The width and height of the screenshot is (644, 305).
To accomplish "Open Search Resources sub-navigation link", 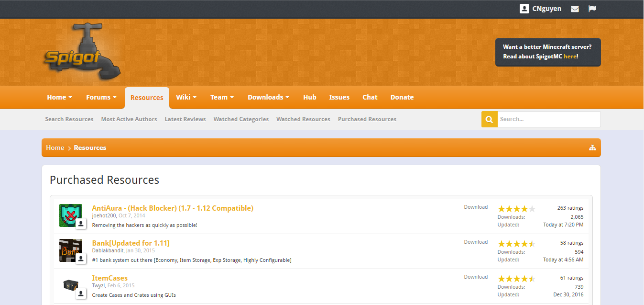I will [69, 119].
